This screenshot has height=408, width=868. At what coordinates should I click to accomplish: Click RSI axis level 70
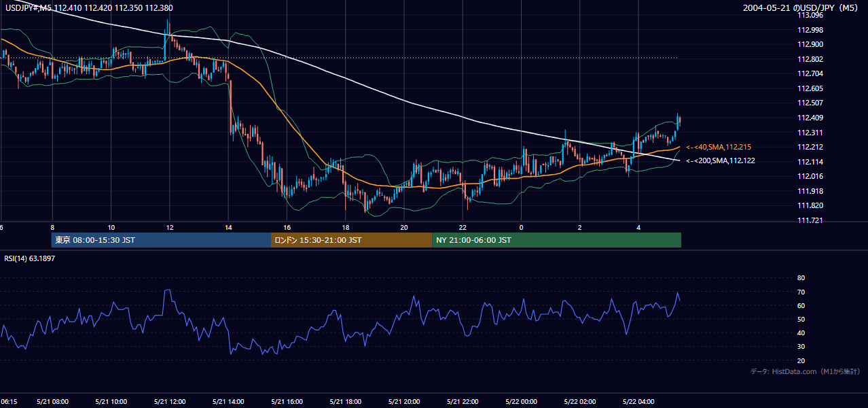coord(801,292)
